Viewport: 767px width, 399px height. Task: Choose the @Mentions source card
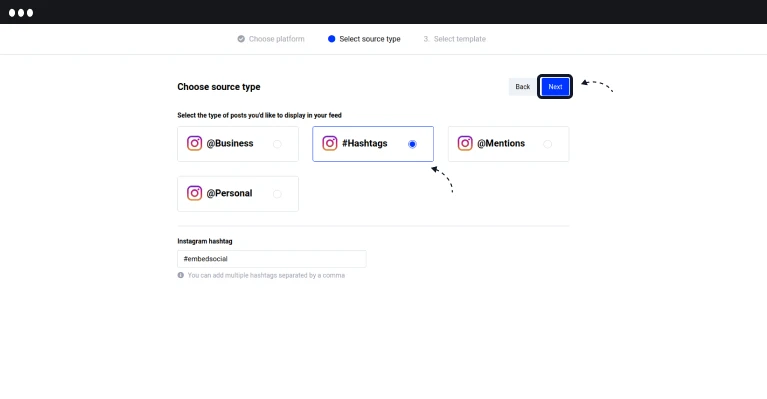[x=508, y=144]
